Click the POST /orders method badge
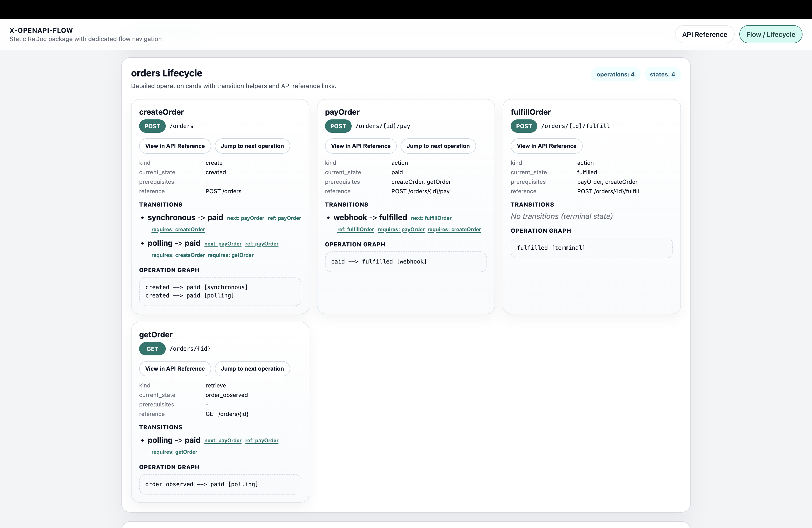This screenshot has width=812, height=528. (x=152, y=126)
